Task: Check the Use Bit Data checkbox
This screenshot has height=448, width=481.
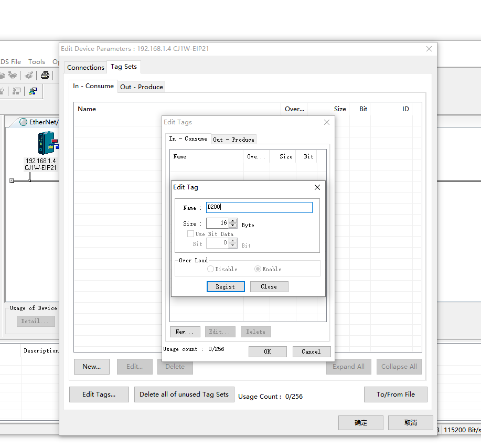Action: tap(190, 234)
